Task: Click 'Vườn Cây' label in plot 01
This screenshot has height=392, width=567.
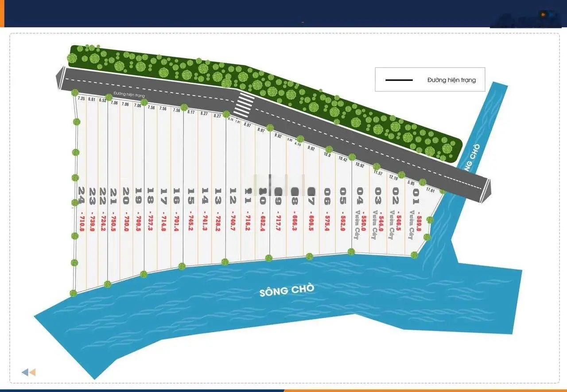Action: (412, 224)
